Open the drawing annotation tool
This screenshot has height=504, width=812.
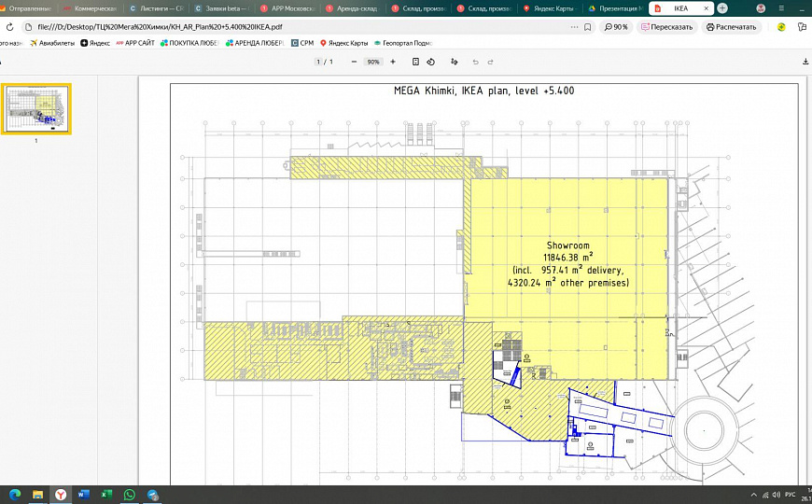pyautogui.click(x=455, y=62)
